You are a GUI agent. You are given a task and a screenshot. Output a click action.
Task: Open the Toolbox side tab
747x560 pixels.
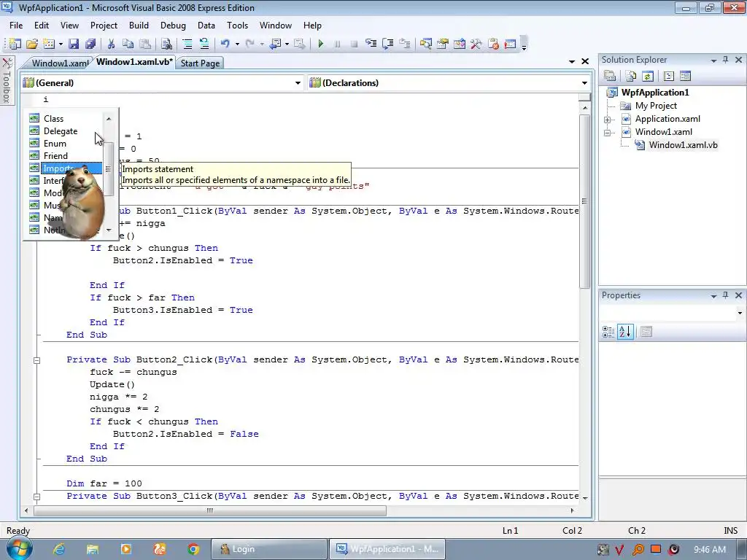point(7,80)
